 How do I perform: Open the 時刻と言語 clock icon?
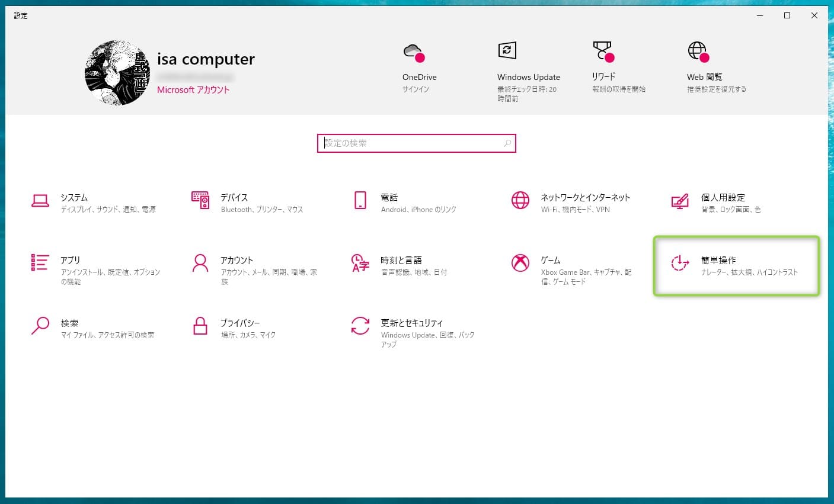click(x=360, y=262)
